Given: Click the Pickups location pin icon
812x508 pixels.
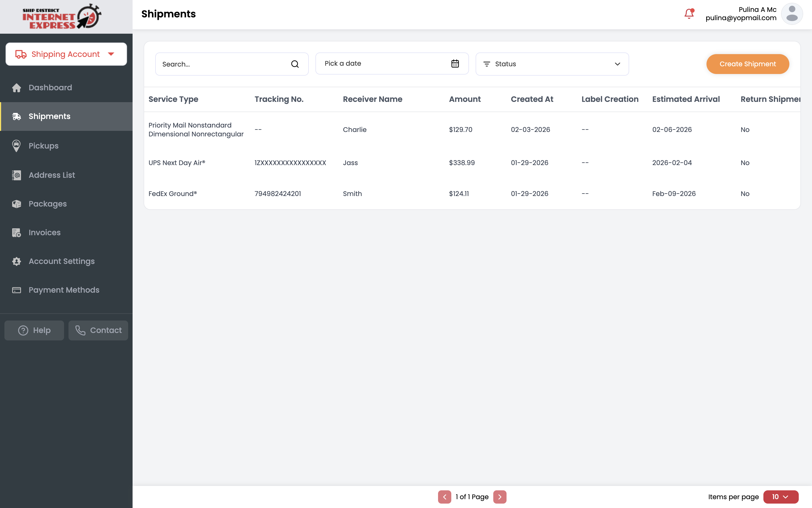Looking at the screenshot, I should click(x=16, y=146).
